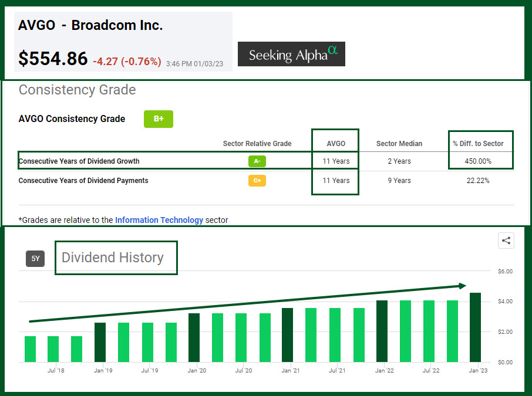Screen dimensions: 532x396
Task: Click the dark green Jan '20 dividend bar
Action: (x=194, y=337)
